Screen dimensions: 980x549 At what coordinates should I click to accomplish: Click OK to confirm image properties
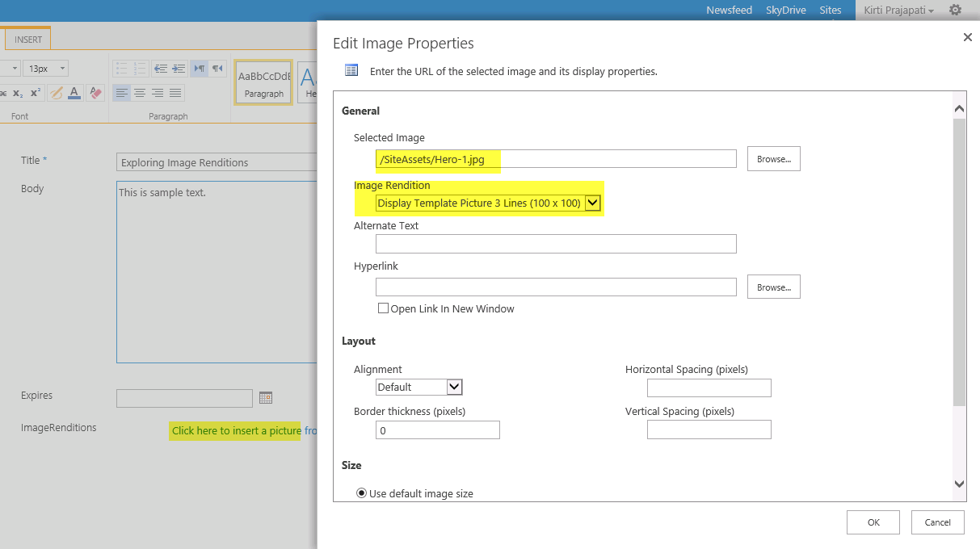[x=873, y=522]
